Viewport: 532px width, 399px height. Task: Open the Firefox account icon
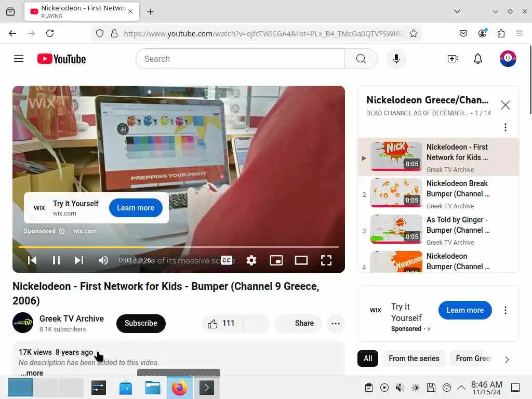482,33
